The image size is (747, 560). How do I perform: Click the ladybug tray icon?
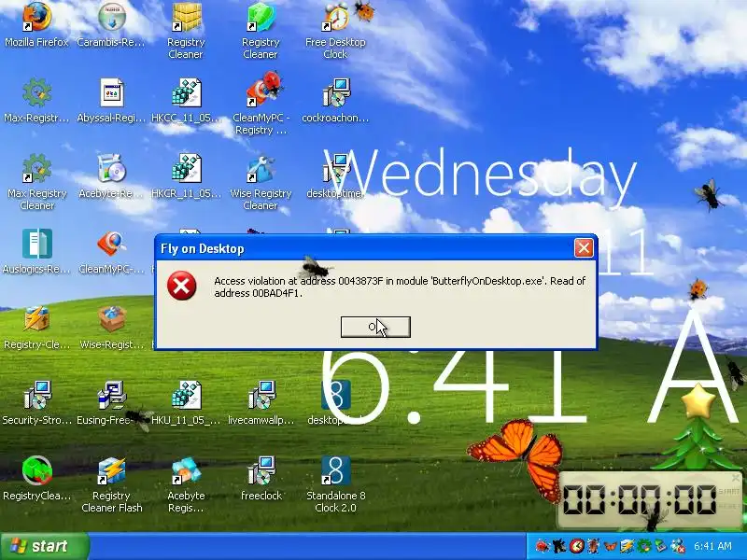click(x=542, y=546)
